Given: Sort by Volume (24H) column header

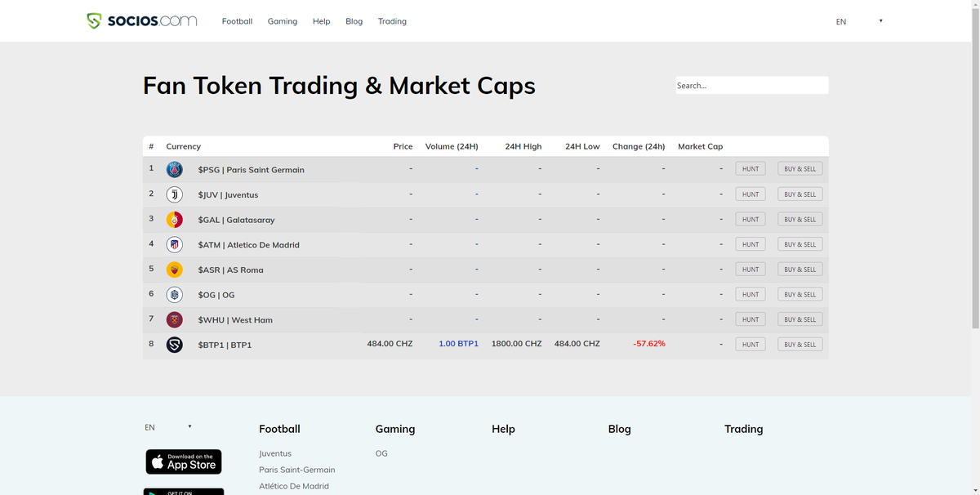Looking at the screenshot, I should coord(452,146).
